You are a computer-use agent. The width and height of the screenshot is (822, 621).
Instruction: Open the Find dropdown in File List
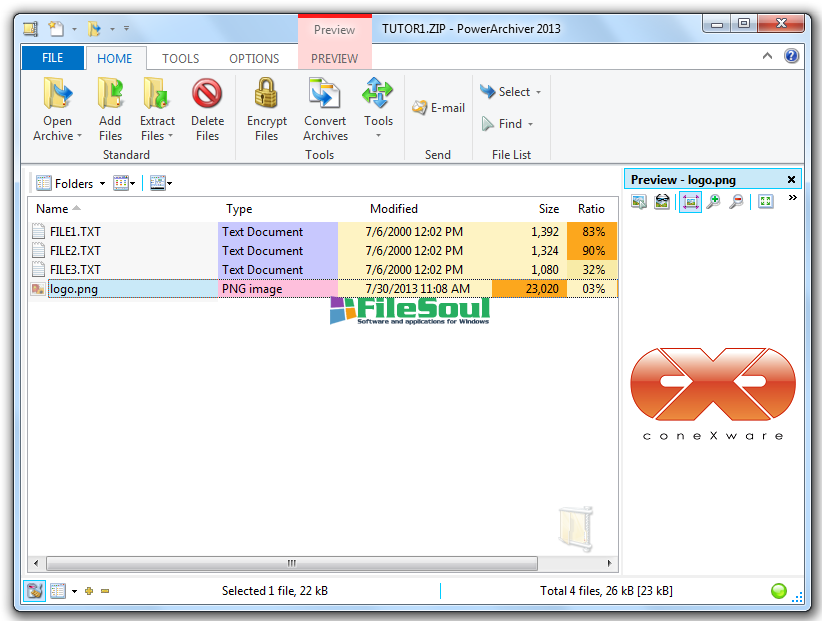pyautogui.click(x=507, y=124)
